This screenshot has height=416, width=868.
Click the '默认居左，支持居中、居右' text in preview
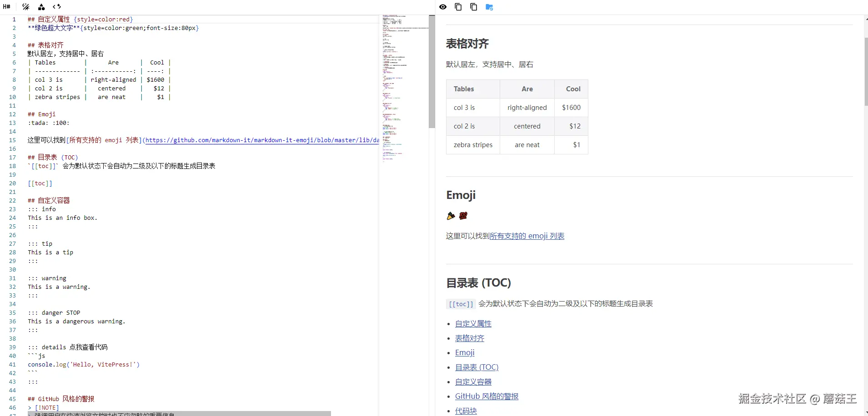tap(490, 64)
